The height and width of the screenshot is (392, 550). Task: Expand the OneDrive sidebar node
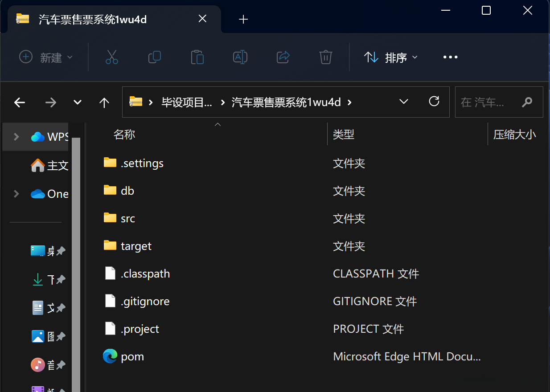pyautogui.click(x=16, y=194)
